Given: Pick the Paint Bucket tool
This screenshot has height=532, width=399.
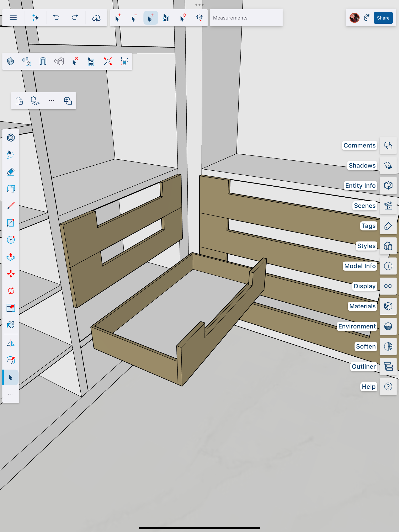Looking at the screenshot, I should [x=11, y=325].
